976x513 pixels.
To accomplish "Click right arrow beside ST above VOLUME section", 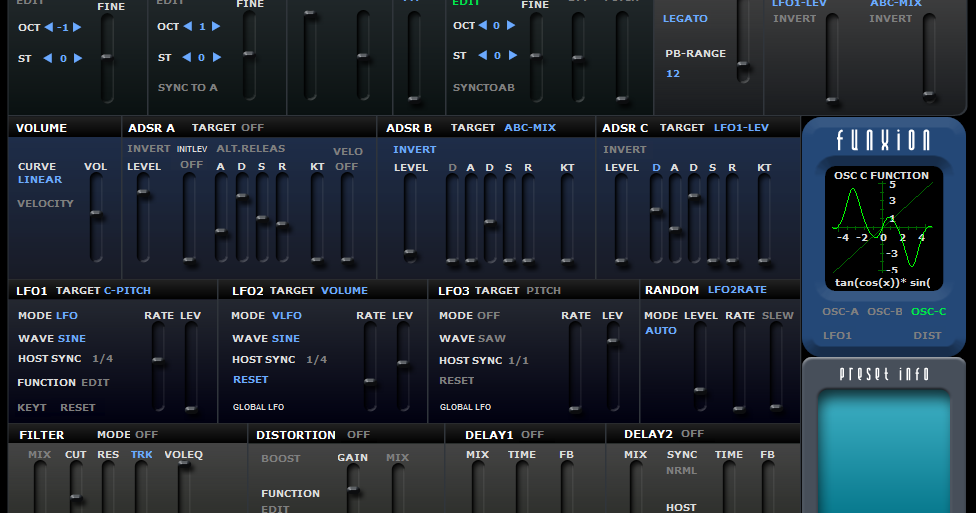I will tap(78, 58).
